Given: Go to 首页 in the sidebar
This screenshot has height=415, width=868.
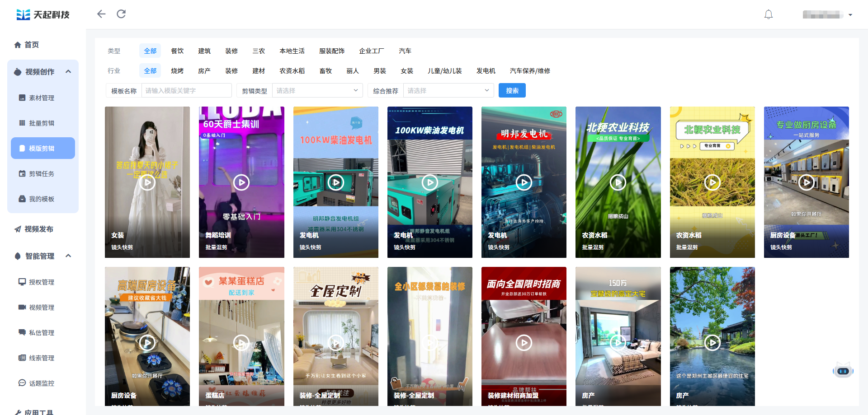Looking at the screenshot, I should [x=32, y=45].
